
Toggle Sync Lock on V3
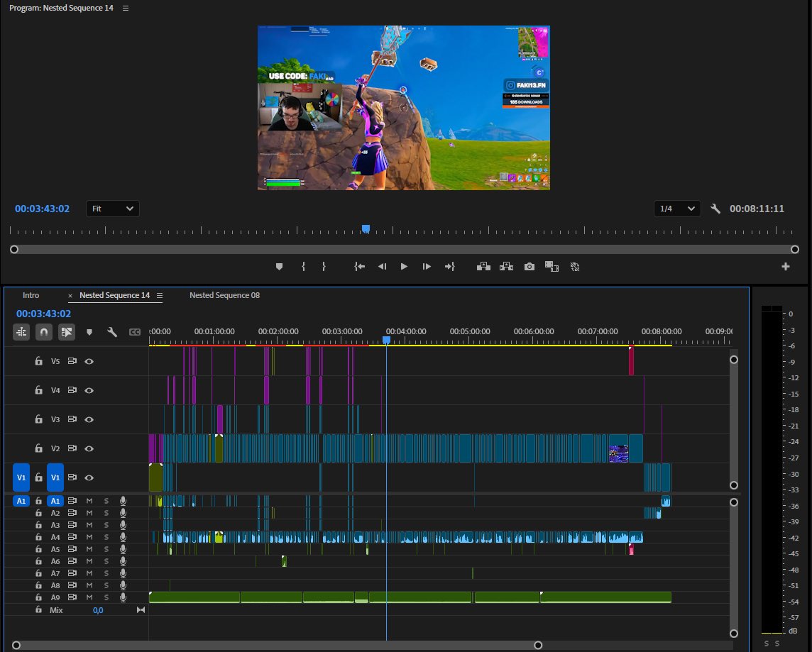point(72,419)
